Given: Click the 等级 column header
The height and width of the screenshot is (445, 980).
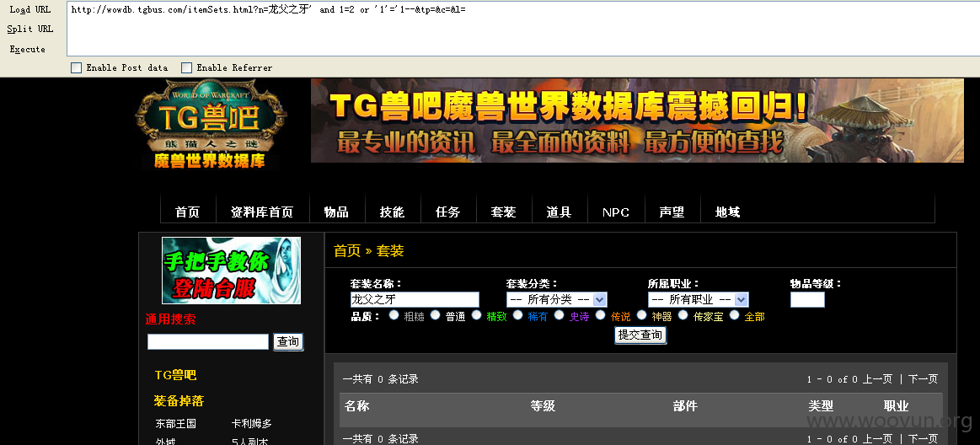Looking at the screenshot, I should (x=543, y=406).
